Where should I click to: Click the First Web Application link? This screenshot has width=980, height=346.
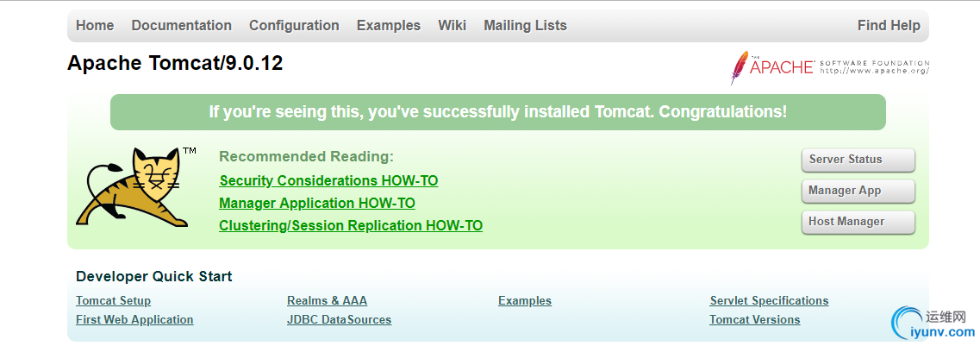[134, 320]
